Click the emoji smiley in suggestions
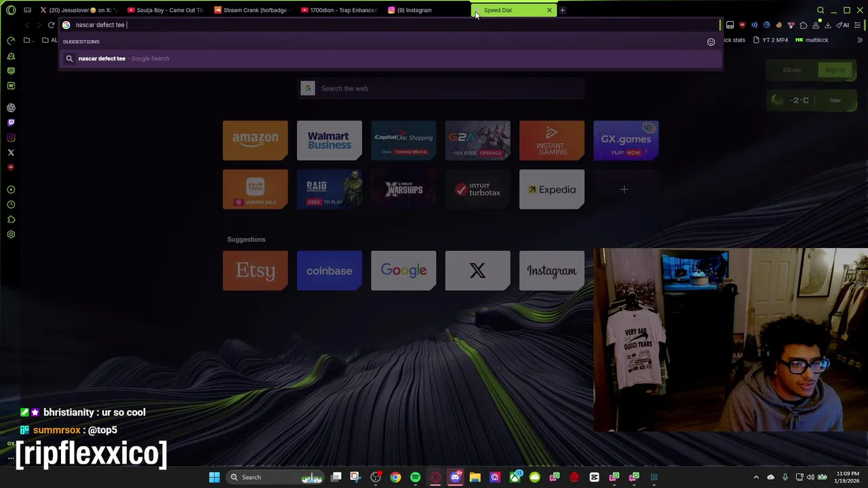 coord(711,42)
